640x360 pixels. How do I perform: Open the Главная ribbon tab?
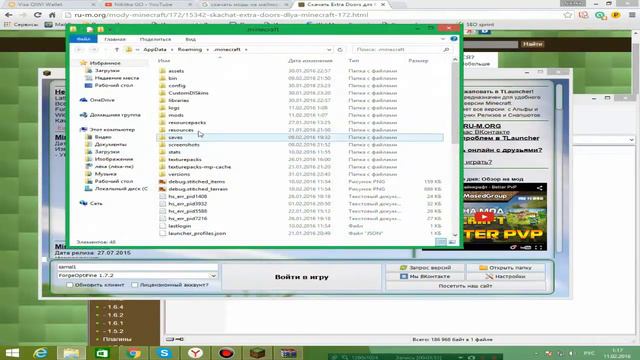pos(115,39)
